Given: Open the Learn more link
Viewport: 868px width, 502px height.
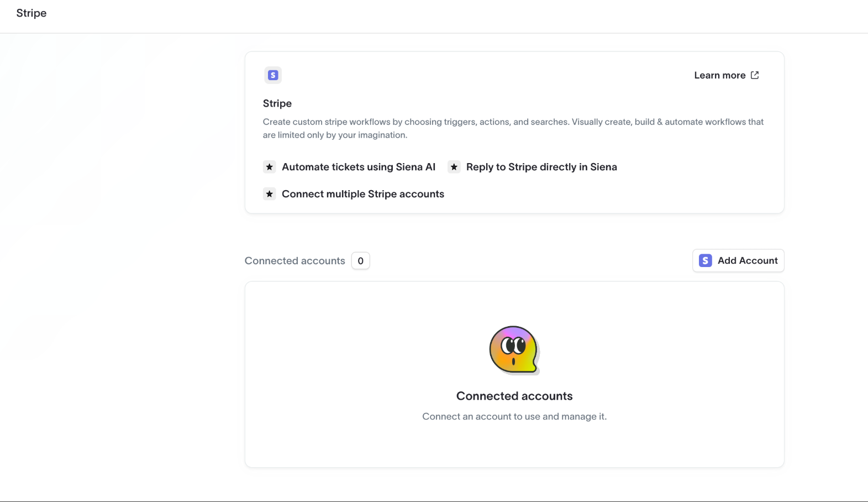Looking at the screenshot, I should pyautogui.click(x=719, y=75).
